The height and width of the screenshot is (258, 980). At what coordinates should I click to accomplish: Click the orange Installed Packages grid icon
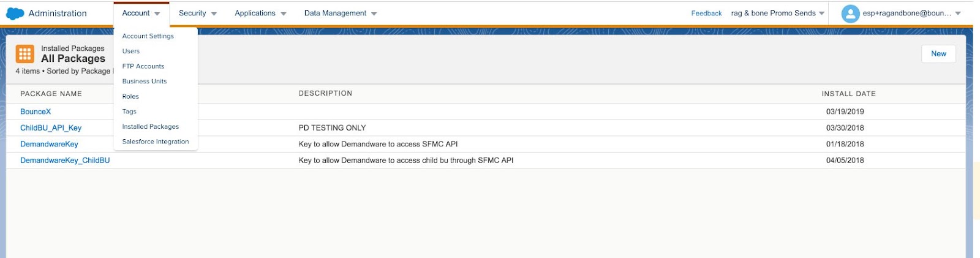coord(25,54)
